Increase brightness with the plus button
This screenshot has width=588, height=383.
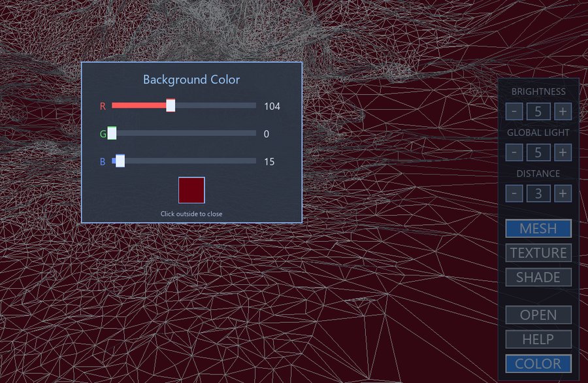coord(563,111)
